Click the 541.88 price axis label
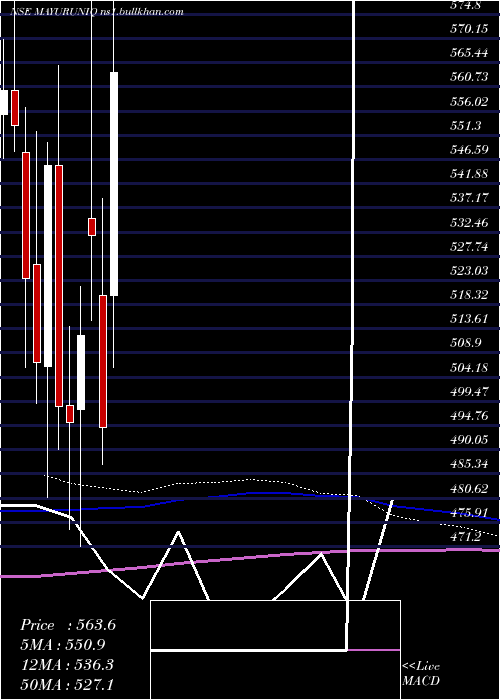500x700 pixels. click(x=469, y=174)
